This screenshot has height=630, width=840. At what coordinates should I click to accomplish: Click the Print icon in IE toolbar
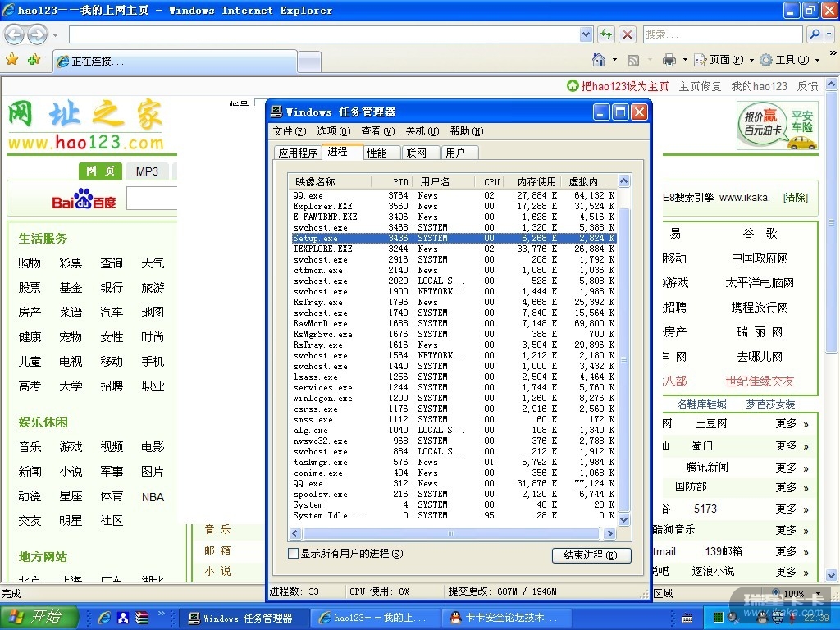coord(669,60)
